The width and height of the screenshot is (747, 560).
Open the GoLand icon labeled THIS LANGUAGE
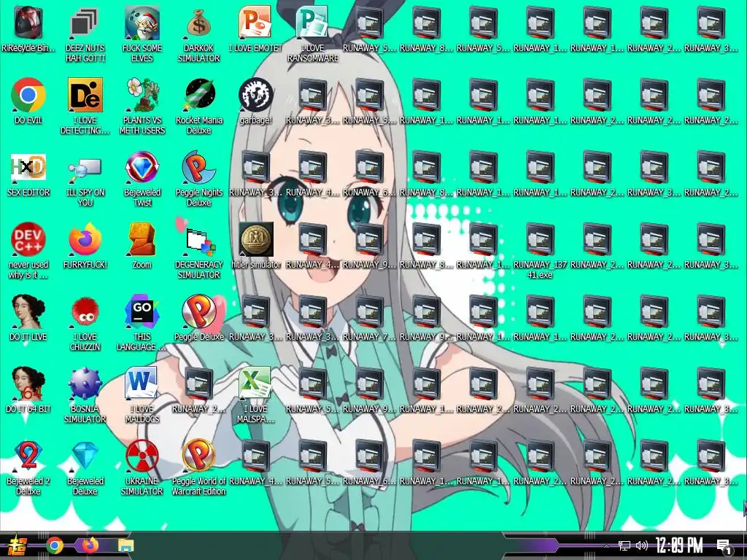[x=142, y=312]
